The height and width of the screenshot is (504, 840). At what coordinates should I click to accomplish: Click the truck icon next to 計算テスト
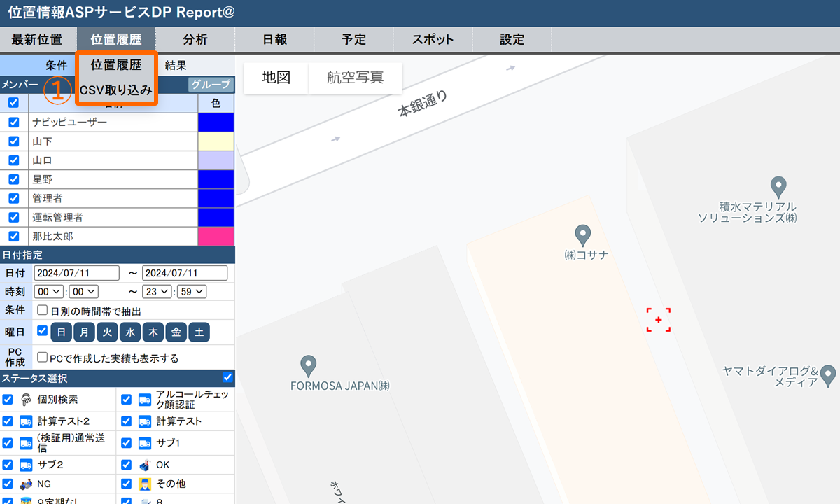[145, 421]
